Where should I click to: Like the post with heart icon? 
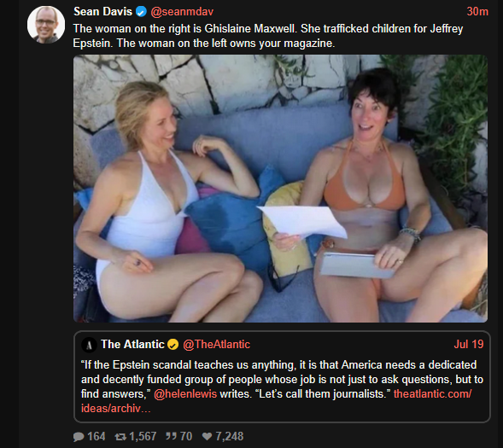coord(207,436)
